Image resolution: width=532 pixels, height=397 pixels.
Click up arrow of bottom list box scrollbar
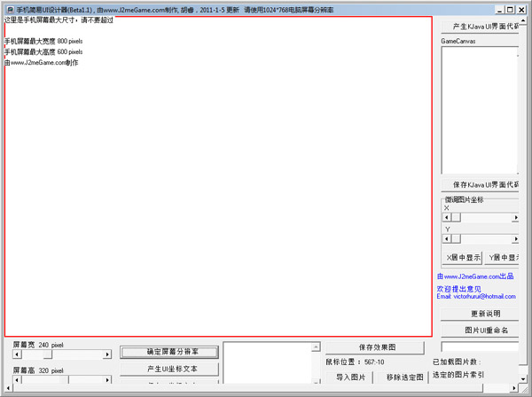[x=316, y=346]
